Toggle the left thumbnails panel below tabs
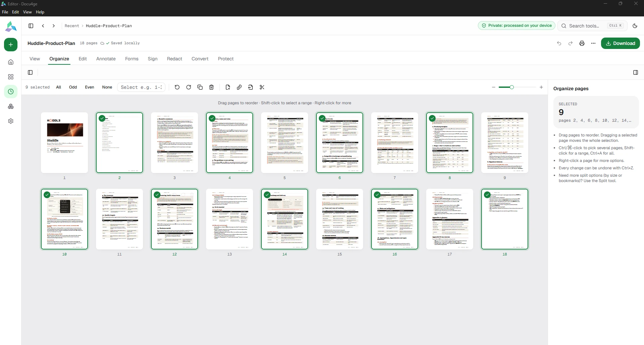 pyautogui.click(x=30, y=72)
